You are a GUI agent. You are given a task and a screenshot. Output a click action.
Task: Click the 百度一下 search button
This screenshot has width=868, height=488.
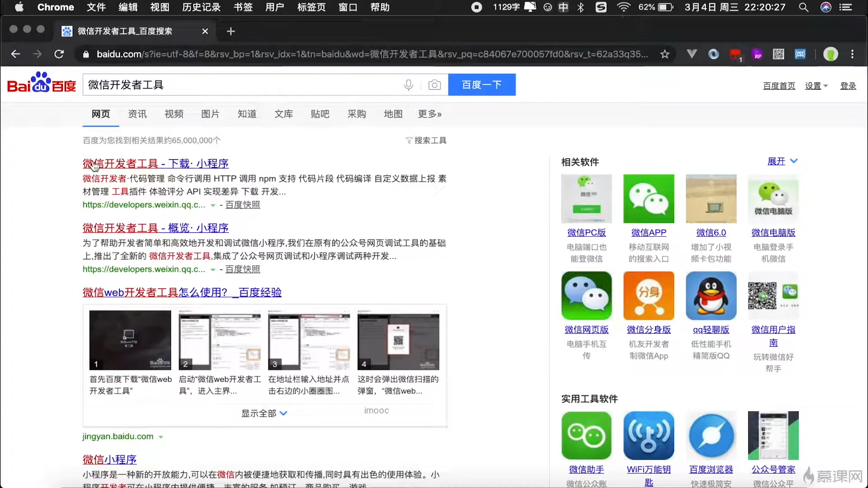point(482,84)
